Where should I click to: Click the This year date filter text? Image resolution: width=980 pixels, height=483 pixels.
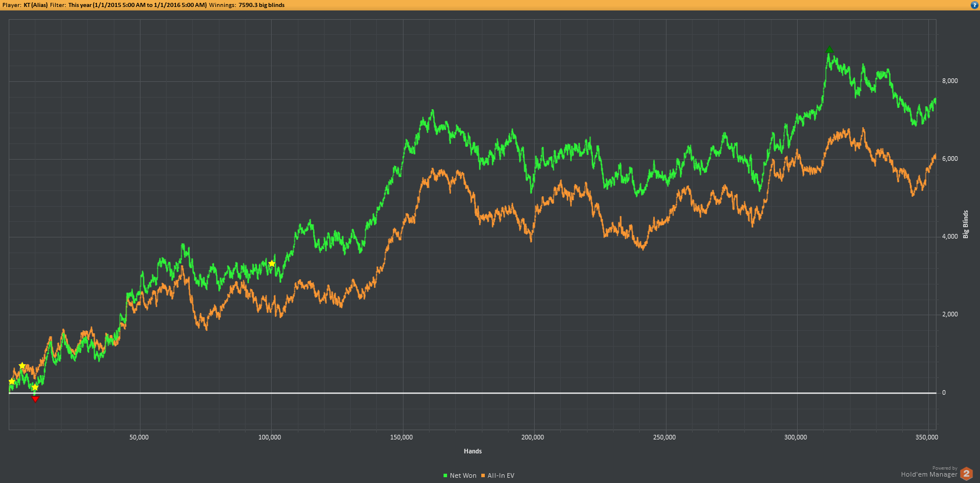pyautogui.click(x=137, y=5)
